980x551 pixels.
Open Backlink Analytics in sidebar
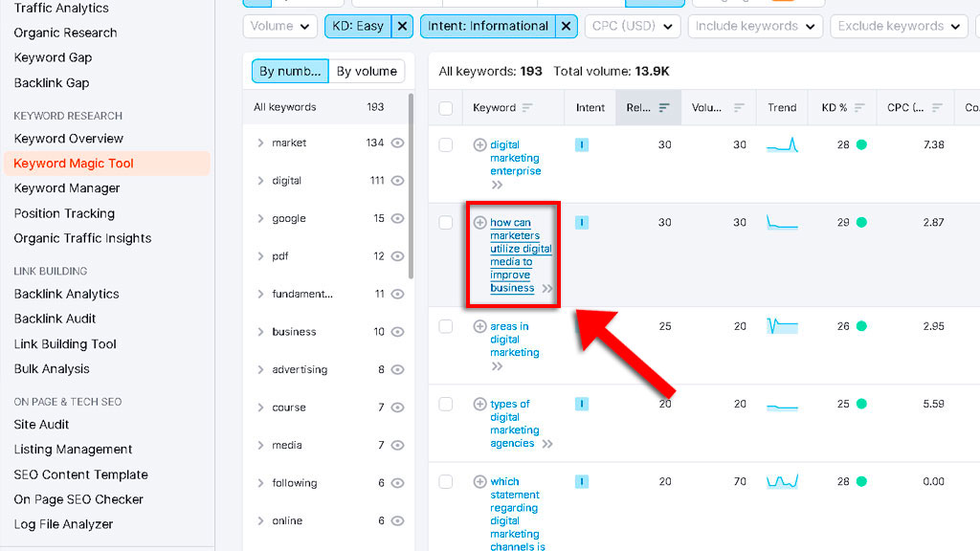(x=66, y=294)
